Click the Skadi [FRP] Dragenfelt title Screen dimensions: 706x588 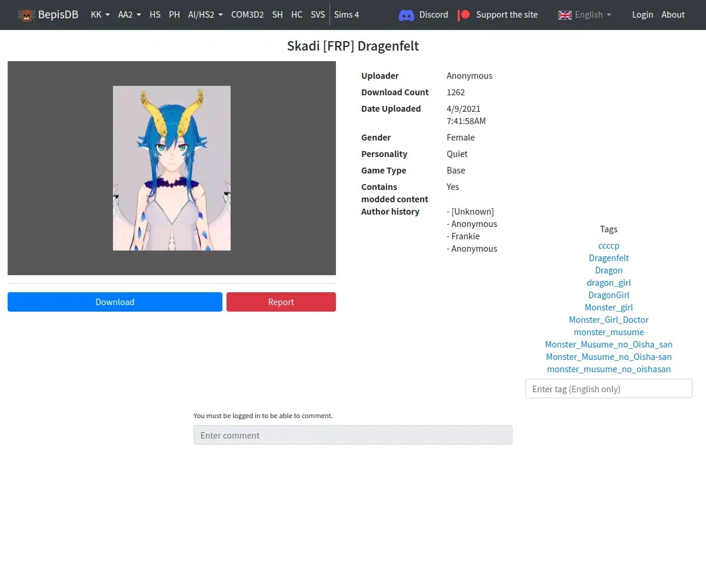(353, 46)
